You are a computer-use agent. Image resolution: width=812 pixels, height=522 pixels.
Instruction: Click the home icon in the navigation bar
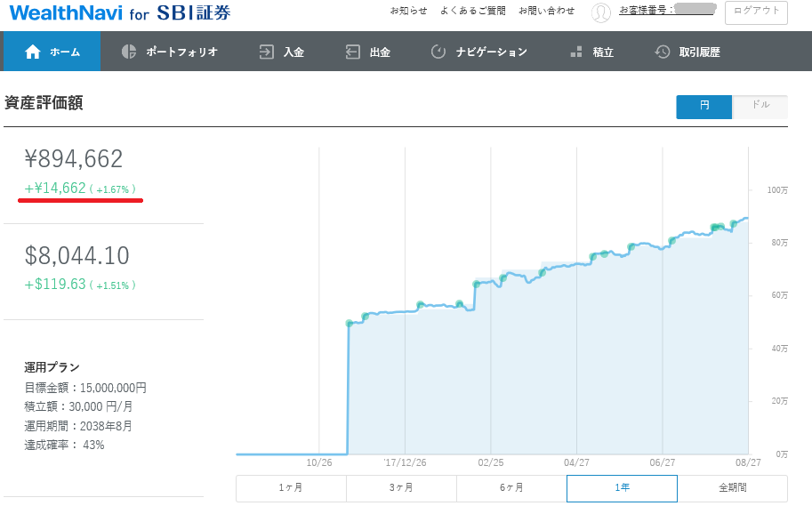click(x=32, y=52)
